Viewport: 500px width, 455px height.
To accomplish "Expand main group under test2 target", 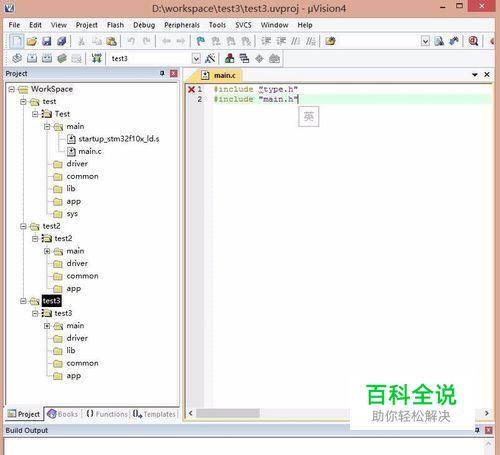I will tap(47, 251).
